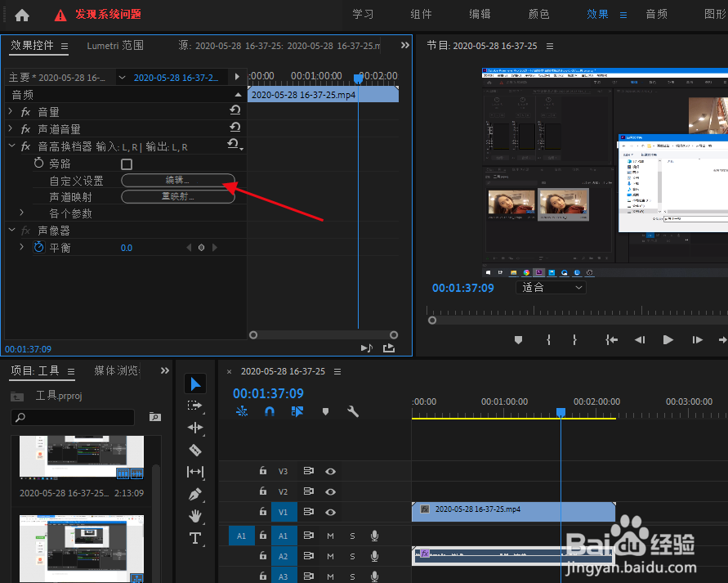The image size is (728, 583).
Task: Enable the 旁路 bypass checkbox
Action: [127, 164]
